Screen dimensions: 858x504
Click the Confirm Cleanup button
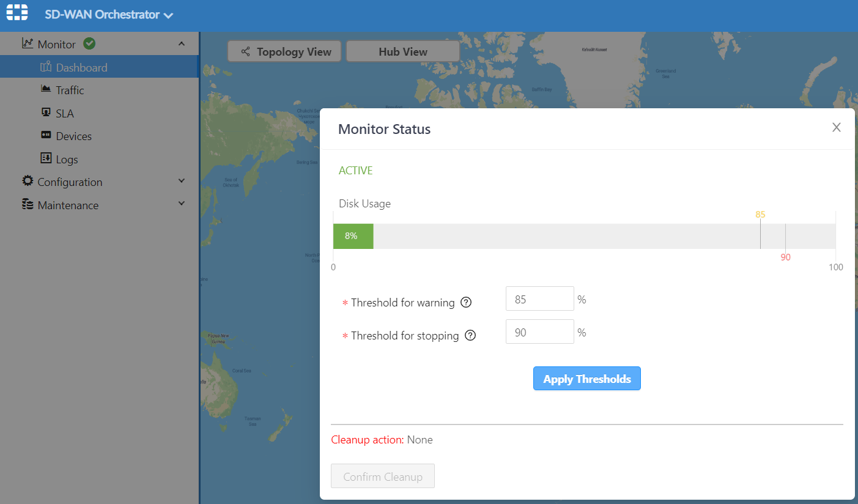point(382,476)
